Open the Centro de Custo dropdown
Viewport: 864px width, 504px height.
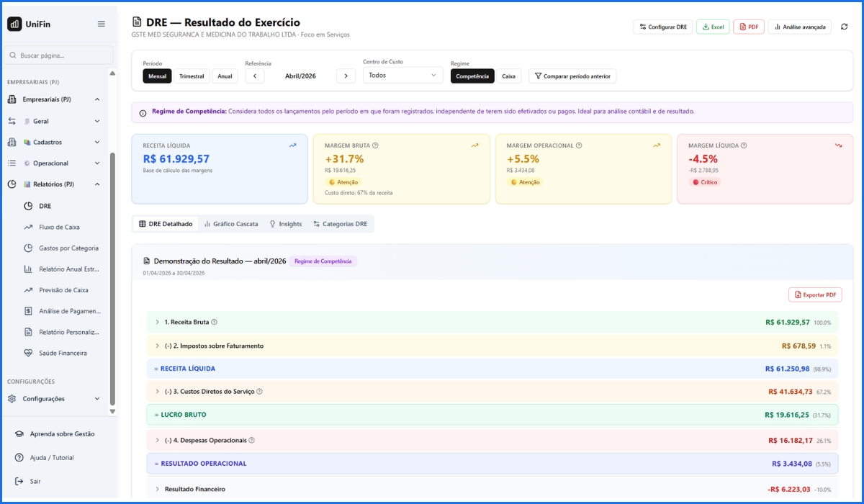tap(402, 75)
